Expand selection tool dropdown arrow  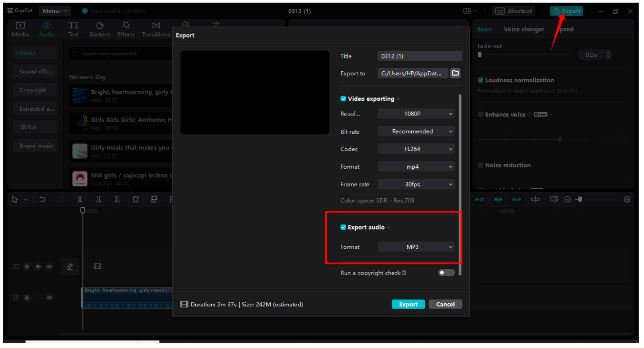click(x=24, y=199)
